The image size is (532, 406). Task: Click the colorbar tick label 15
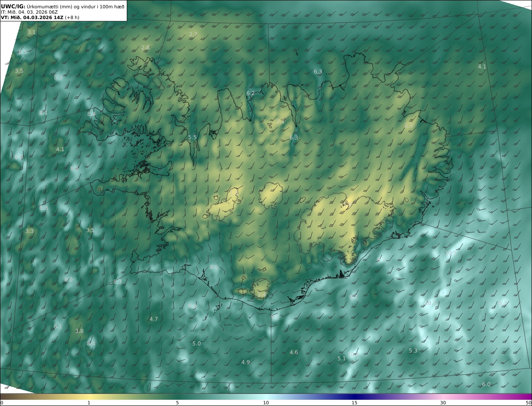pyautogui.click(x=355, y=403)
